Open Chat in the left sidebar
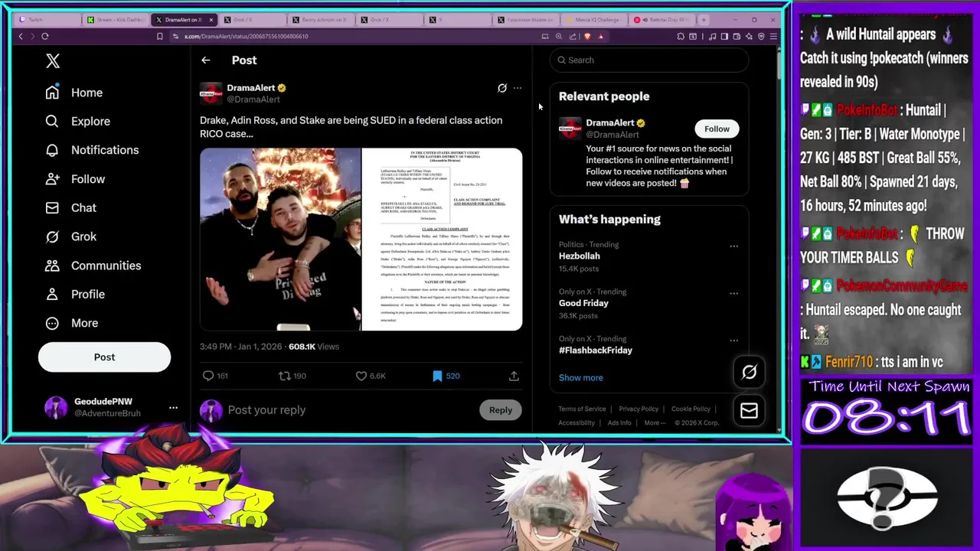The image size is (980, 551). tap(70, 207)
